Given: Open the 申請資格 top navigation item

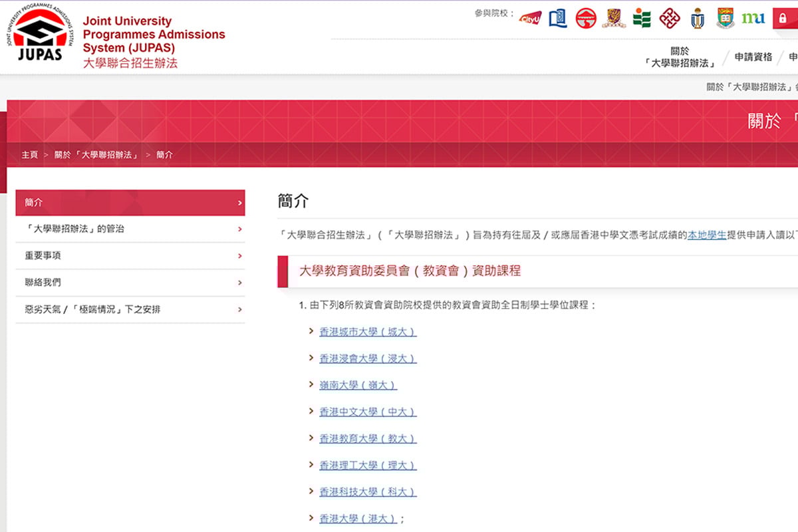Looking at the screenshot, I should (x=753, y=57).
